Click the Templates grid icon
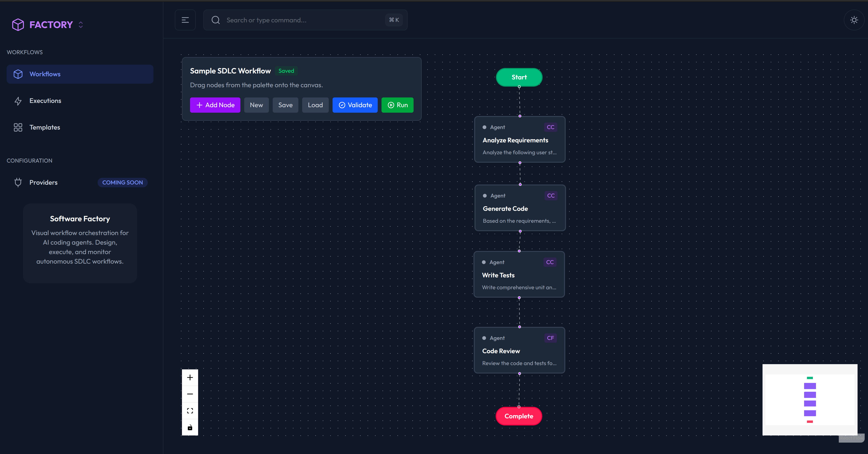The height and width of the screenshot is (454, 868). coord(18,127)
